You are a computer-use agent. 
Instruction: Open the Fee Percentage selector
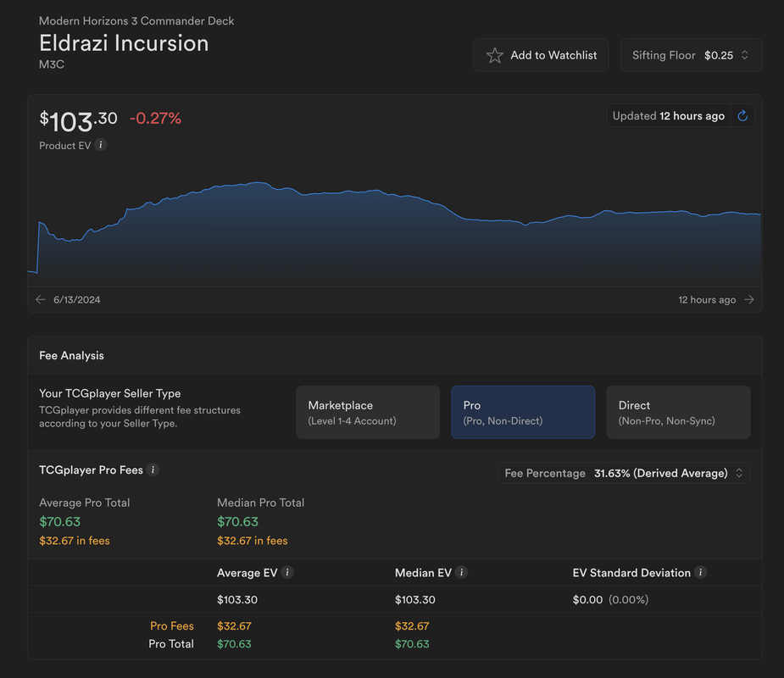[x=624, y=473]
